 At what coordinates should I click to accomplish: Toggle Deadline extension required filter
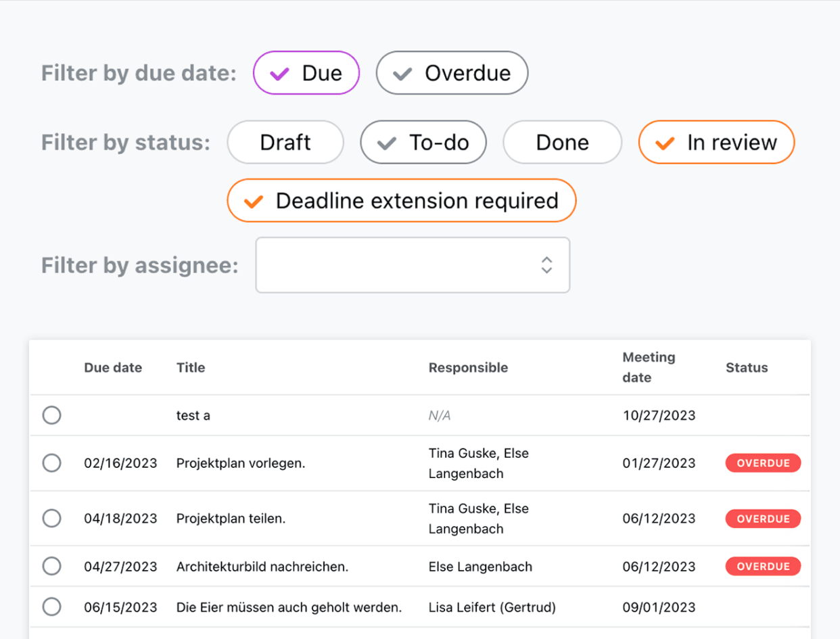tap(402, 201)
